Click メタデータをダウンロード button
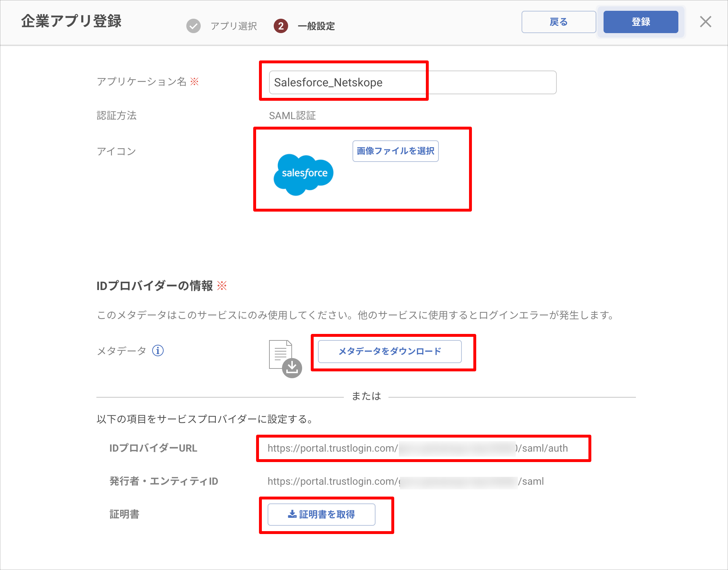728x570 pixels. tap(390, 352)
